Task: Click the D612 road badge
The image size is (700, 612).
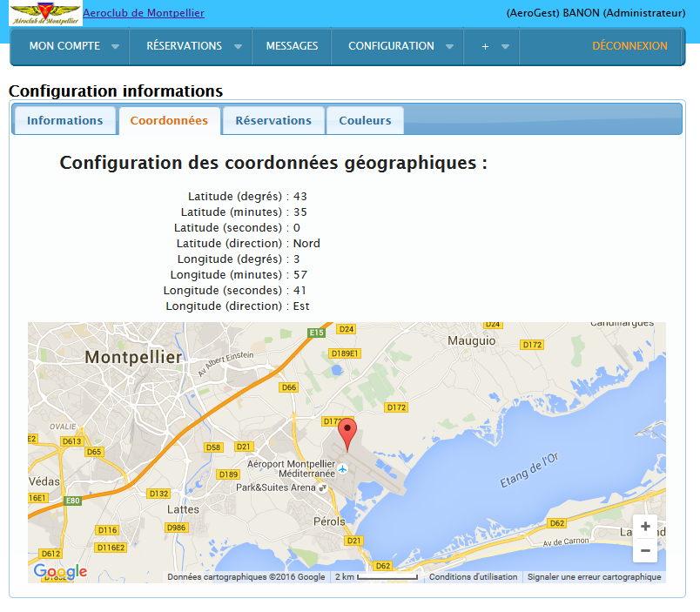Action: pyautogui.click(x=50, y=554)
